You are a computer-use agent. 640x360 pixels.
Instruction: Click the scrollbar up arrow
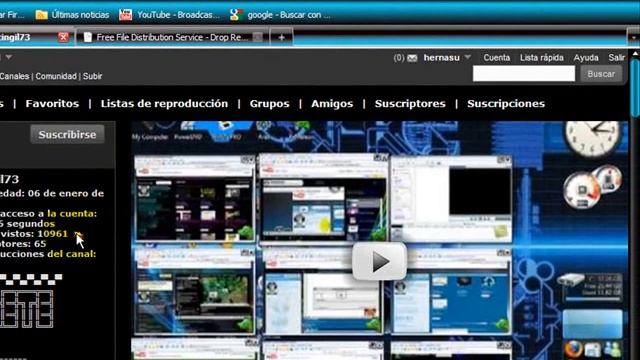tap(636, 53)
